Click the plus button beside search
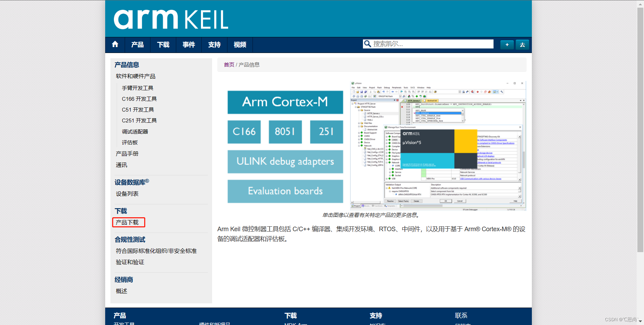The width and height of the screenshot is (644, 325). (x=507, y=45)
